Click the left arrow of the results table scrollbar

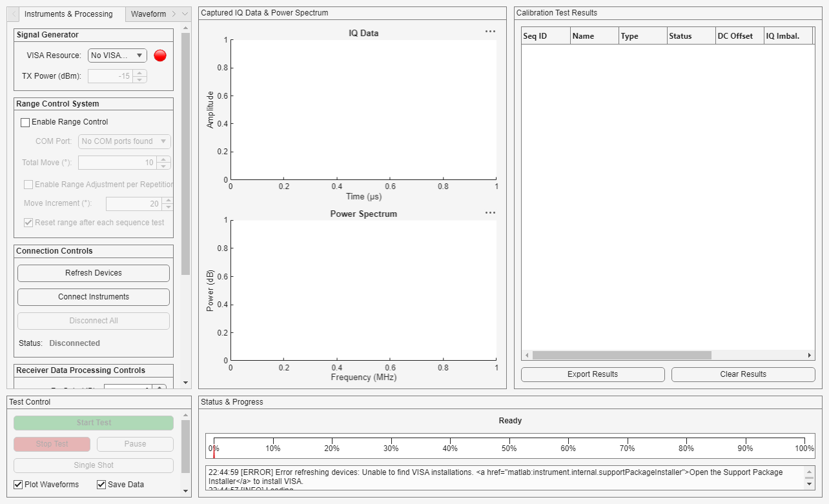pos(526,354)
